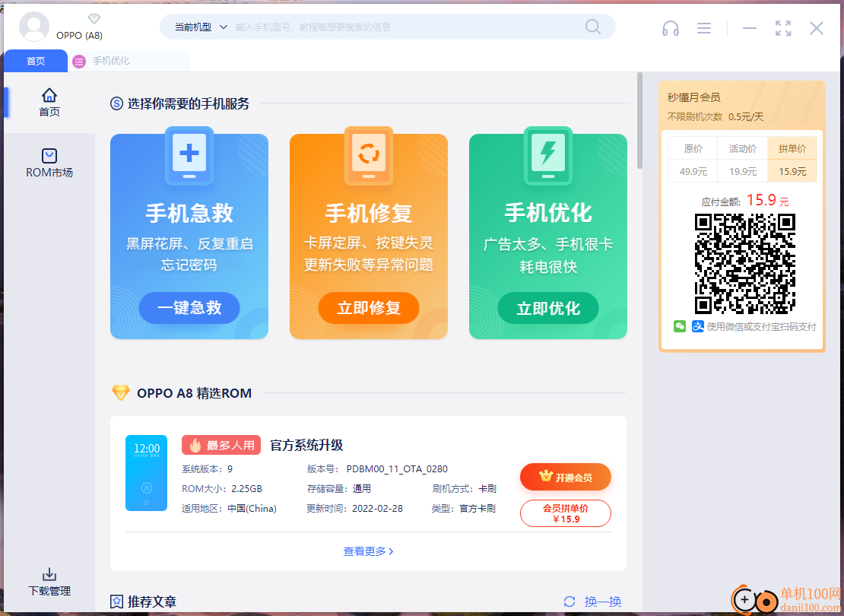Screen dimensions: 844x616
Task: Click the payment QR code
Action: pos(745,264)
